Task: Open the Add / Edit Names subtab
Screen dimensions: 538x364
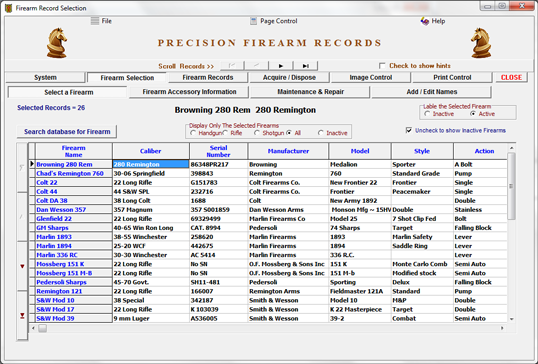Action: point(431,92)
